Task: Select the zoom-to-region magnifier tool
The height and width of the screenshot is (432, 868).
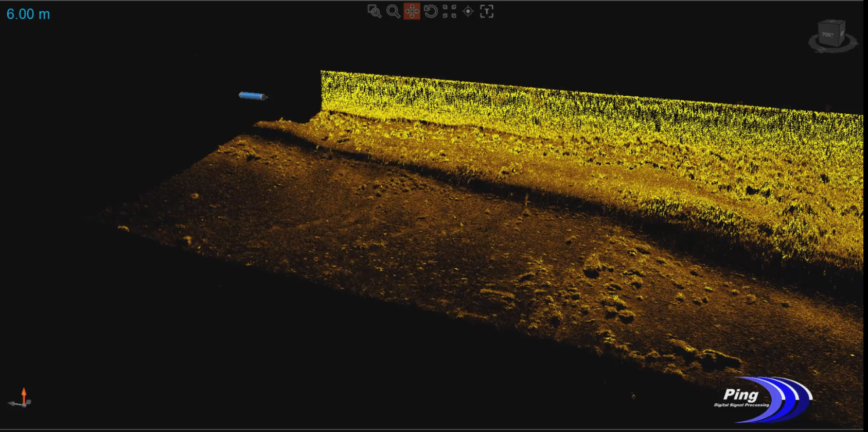Action: [x=374, y=11]
